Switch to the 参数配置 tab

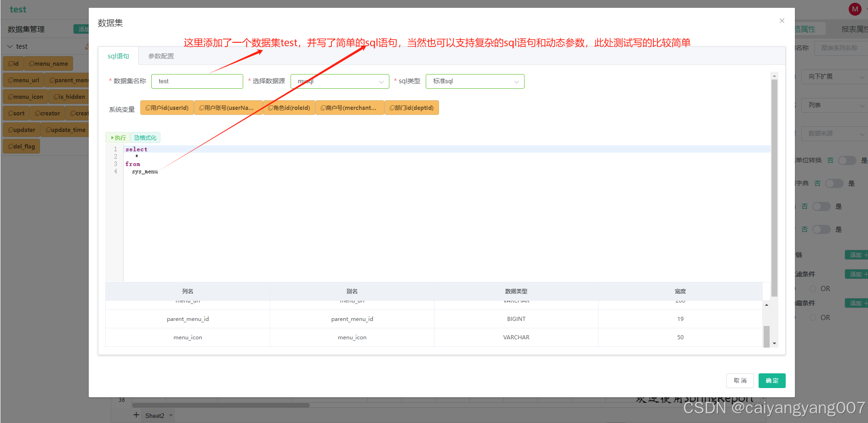[160, 56]
